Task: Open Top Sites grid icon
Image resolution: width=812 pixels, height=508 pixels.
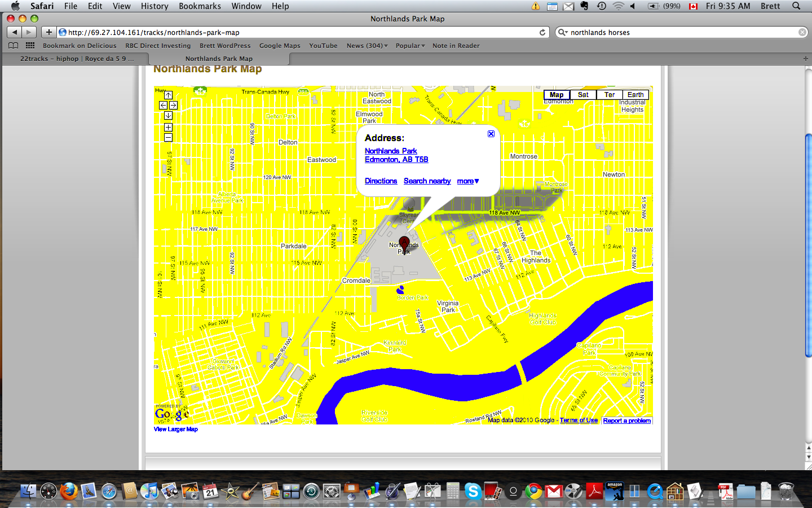Action: [30, 46]
